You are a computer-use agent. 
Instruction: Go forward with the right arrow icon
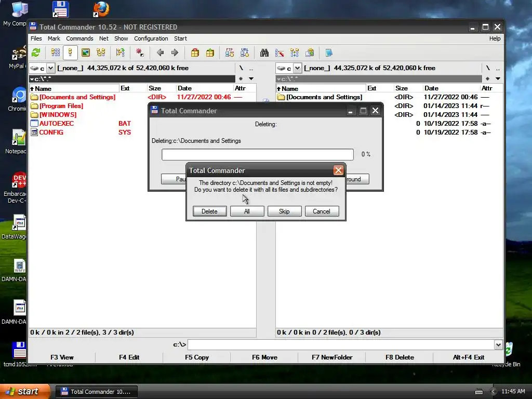point(175,52)
